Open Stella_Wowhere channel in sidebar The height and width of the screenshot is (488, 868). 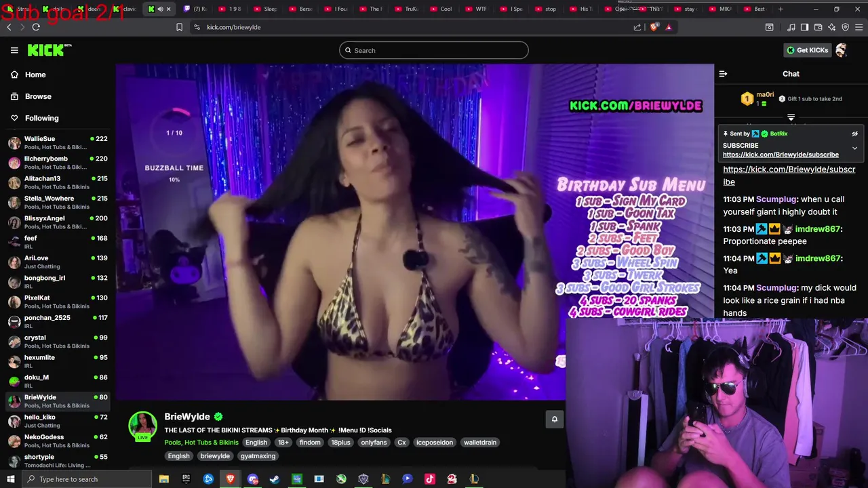tap(58, 203)
